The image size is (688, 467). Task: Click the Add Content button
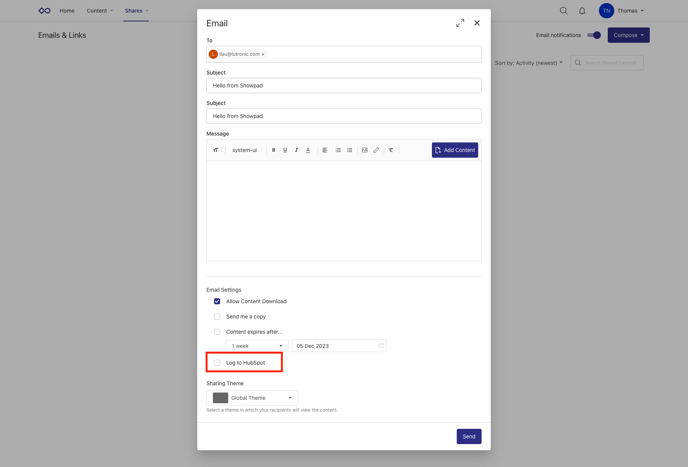coord(455,150)
